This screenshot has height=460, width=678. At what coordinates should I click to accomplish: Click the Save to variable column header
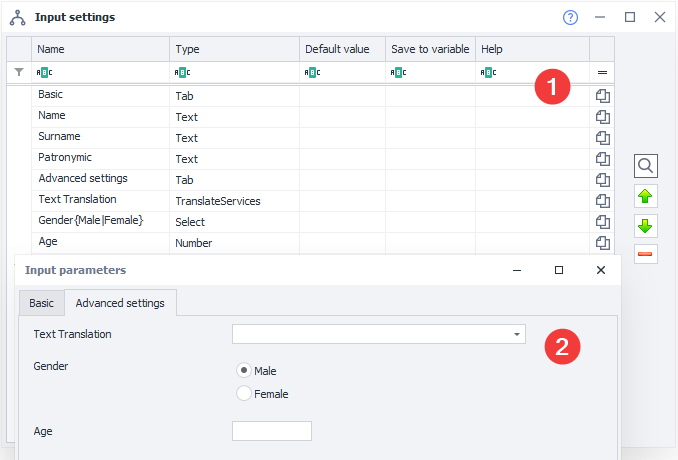coord(429,49)
